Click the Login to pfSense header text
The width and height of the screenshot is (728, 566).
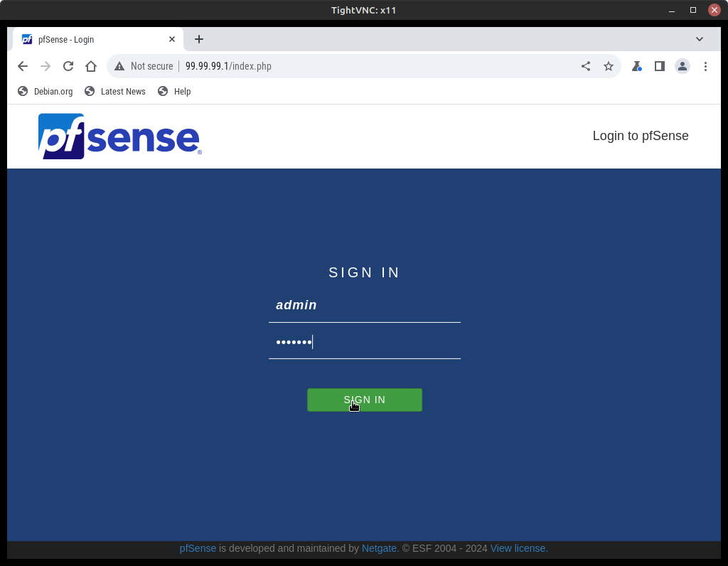tap(641, 136)
